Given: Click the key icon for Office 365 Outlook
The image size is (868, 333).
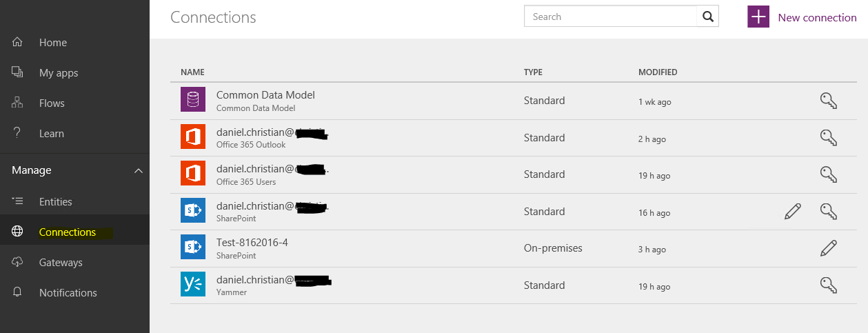Looking at the screenshot, I should point(829,138).
